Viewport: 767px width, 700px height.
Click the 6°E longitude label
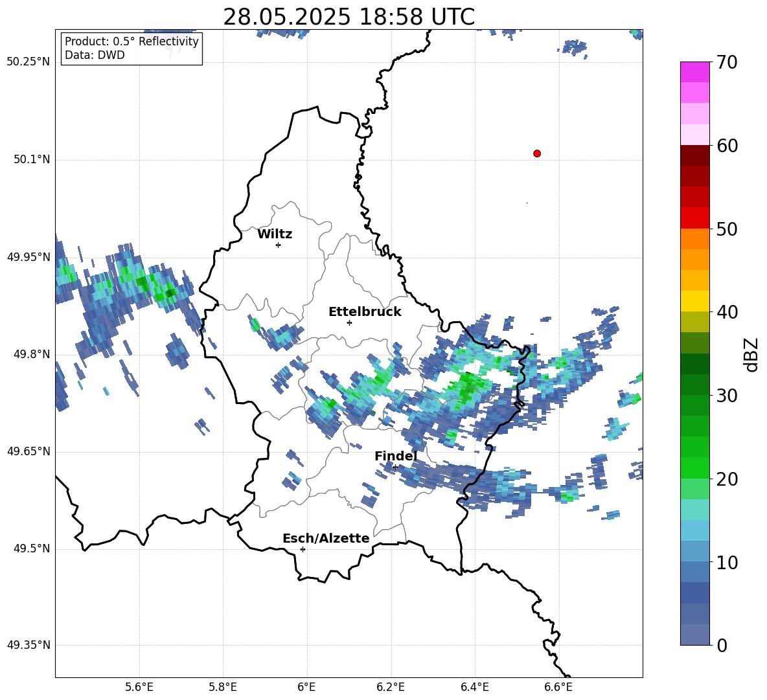(x=306, y=687)
